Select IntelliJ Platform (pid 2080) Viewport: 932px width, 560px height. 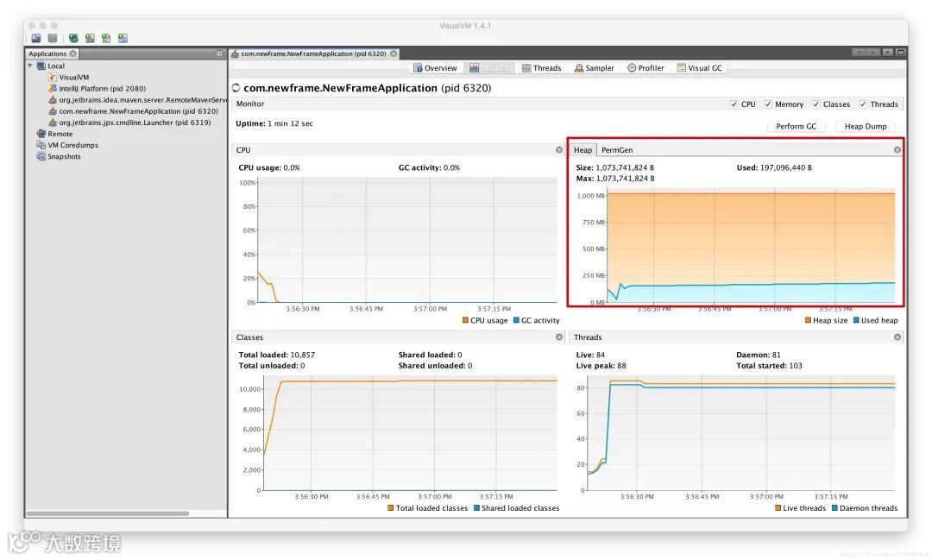pyautogui.click(x=102, y=89)
